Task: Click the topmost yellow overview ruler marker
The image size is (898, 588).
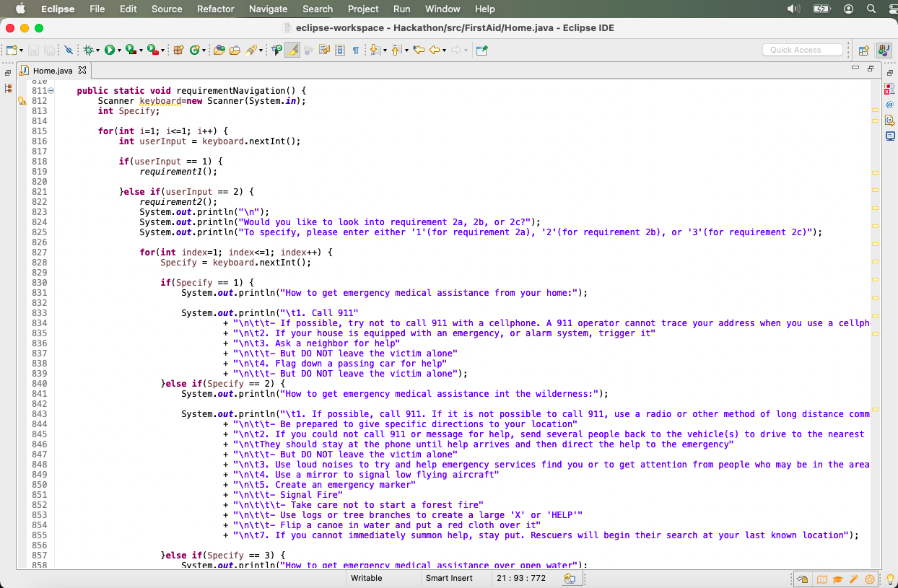Action: click(x=875, y=110)
